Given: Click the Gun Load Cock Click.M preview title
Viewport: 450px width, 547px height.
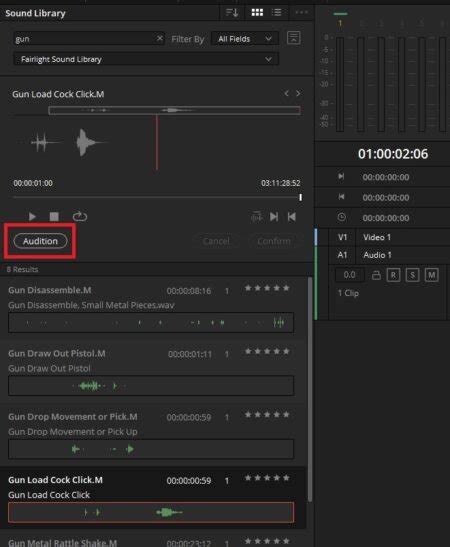Looking at the screenshot, I should click(x=58, y=94).
